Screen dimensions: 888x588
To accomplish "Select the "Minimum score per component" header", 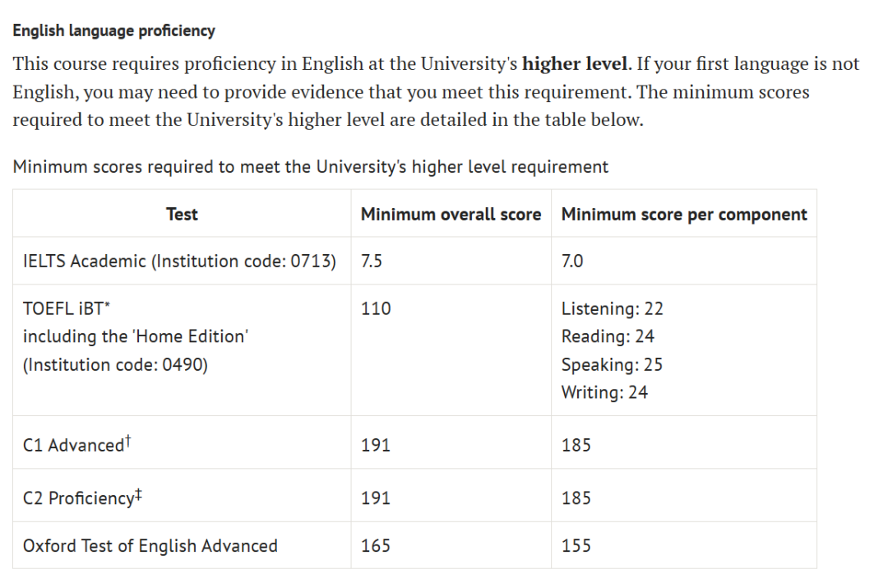I will [684, 215].
